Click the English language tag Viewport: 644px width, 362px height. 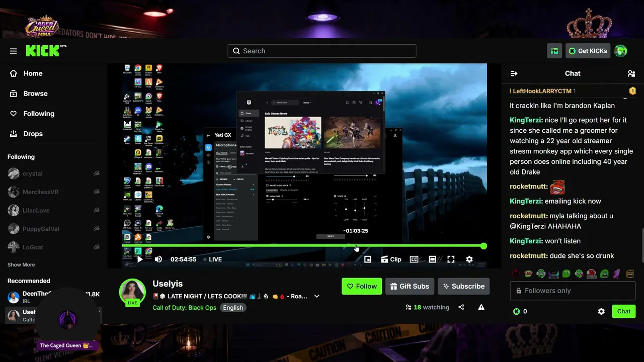click(x=233, y=308)
